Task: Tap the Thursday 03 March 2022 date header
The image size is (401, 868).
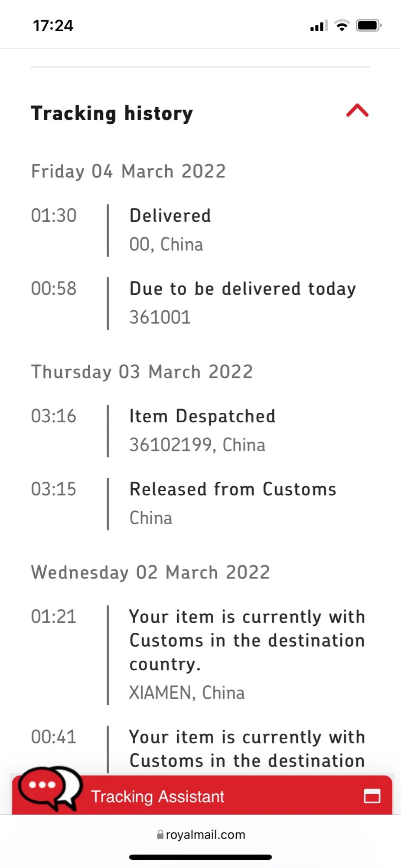Action: [142, 372]
